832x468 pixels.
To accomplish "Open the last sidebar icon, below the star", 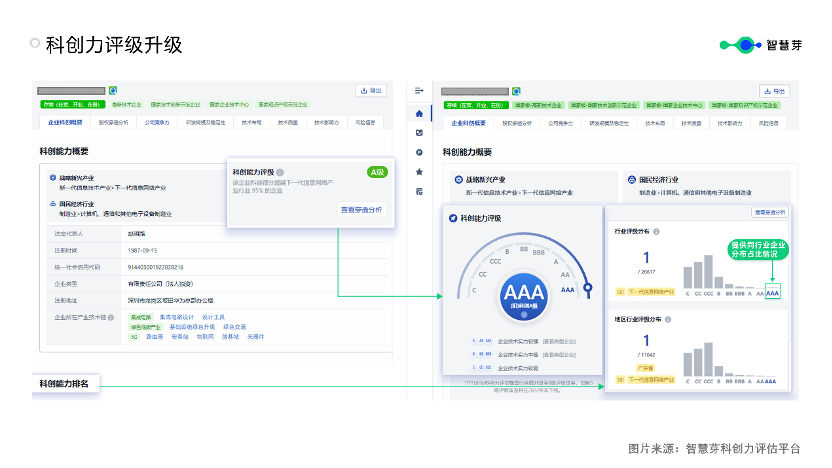I will [x=419, y=192].
